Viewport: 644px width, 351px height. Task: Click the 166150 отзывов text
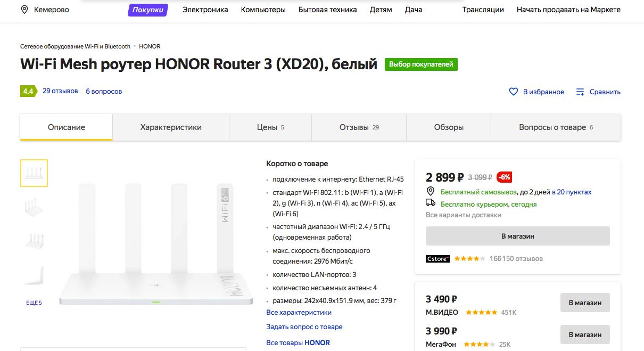click(x=516, y=259)
